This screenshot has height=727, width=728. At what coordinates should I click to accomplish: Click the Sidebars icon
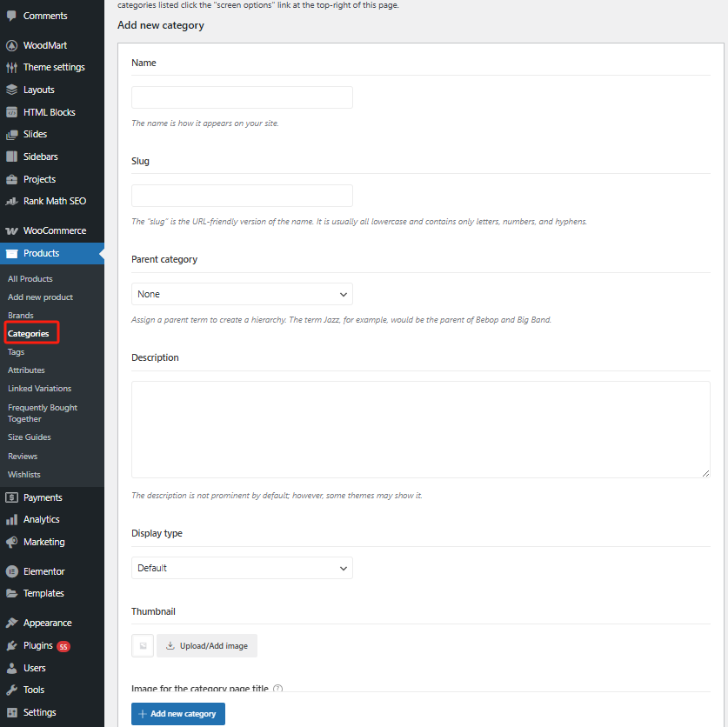pyautogui.click(x=11, y=157)
